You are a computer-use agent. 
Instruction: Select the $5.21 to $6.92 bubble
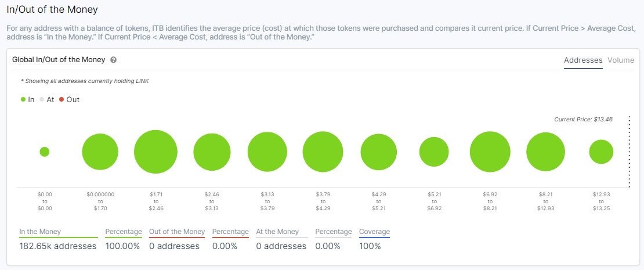(x=434, y=152)
